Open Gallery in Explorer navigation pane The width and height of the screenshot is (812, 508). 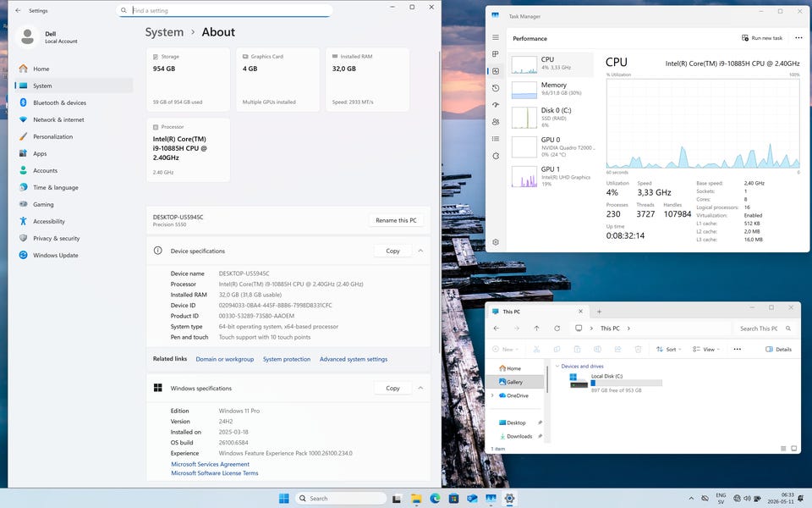pos(516,382)
